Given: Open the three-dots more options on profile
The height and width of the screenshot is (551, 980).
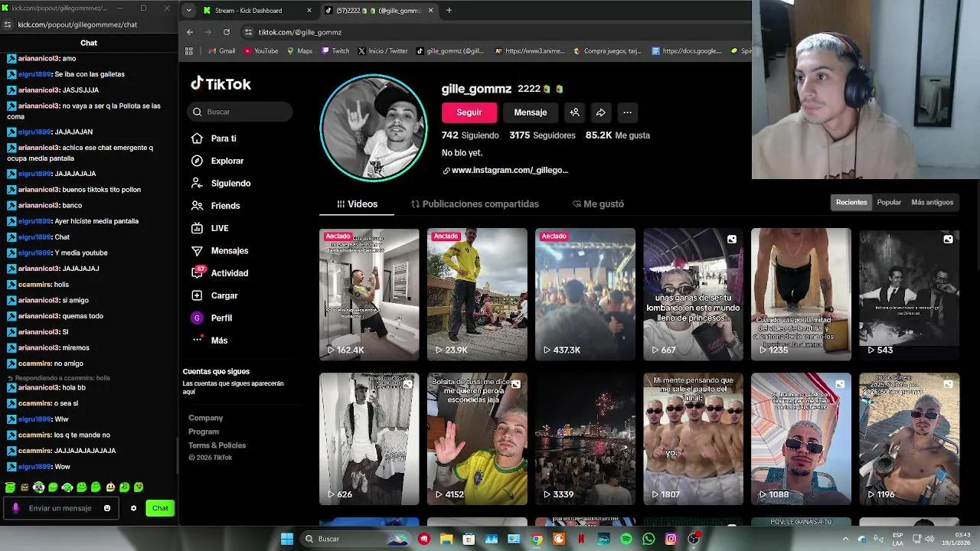Looking at the screenshot, I should [x=627, y=112].
